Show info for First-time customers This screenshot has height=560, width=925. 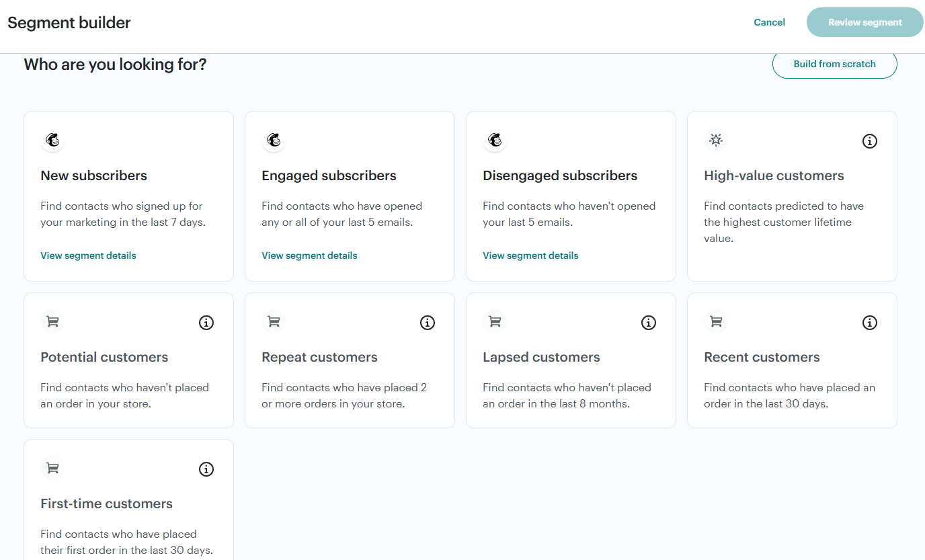pos(206,469)
